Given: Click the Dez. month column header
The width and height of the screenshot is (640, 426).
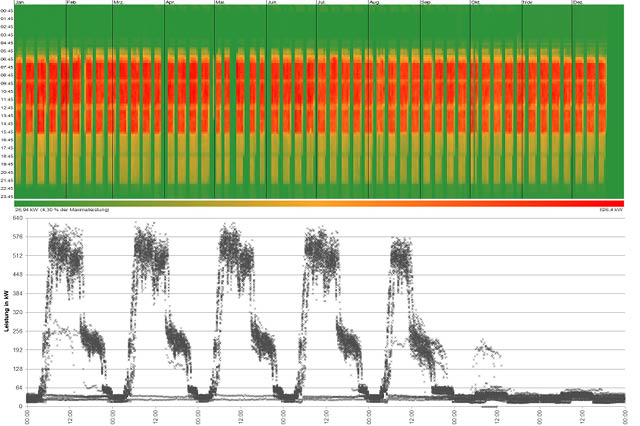Looking at the screenshot, I should tap(578, 4).
